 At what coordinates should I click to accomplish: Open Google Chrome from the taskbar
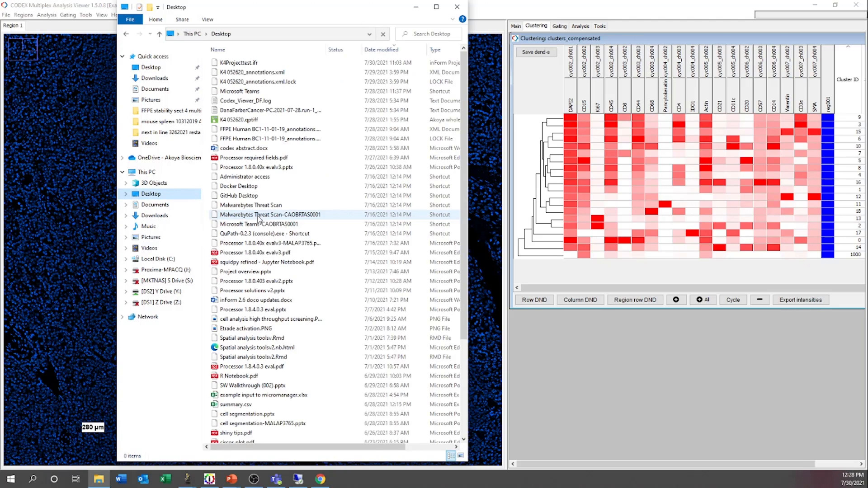[x=320, y=479]
